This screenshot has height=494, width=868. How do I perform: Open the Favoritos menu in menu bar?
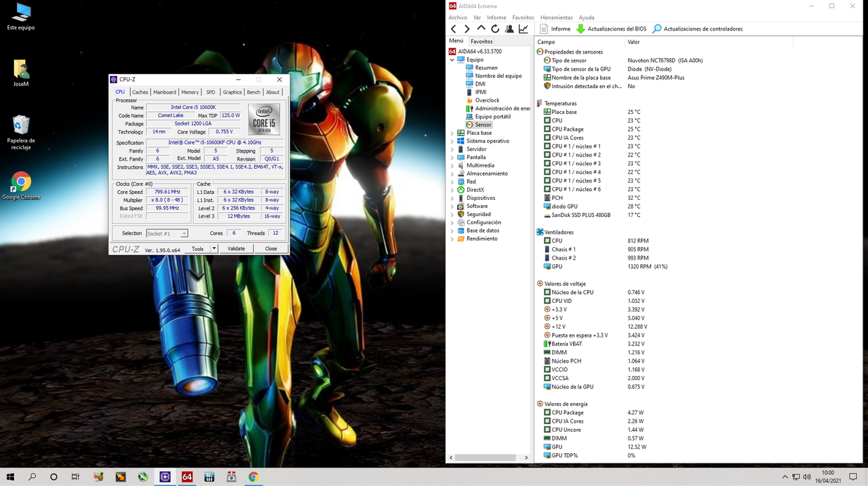click(x=523, y=18)
